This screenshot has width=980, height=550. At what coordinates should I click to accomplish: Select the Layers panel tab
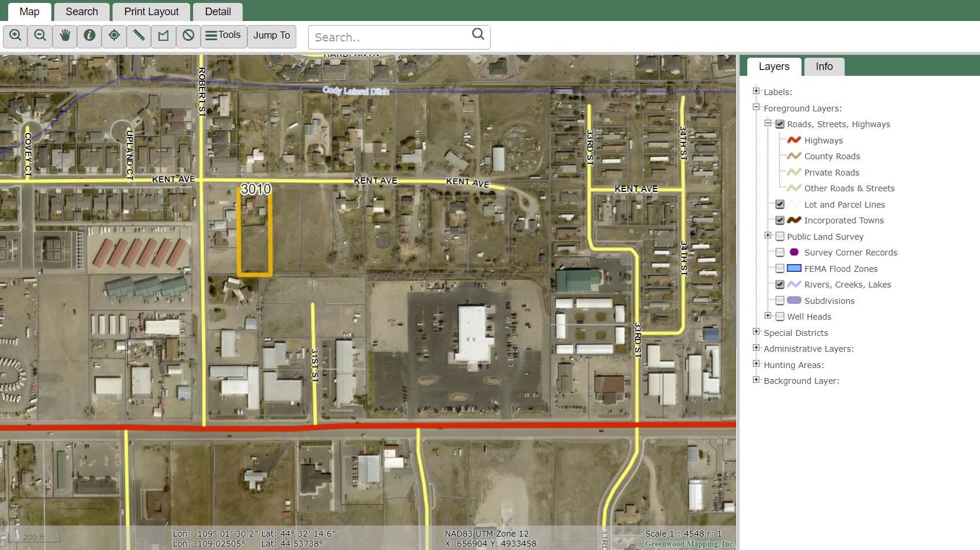pos(774,66)
